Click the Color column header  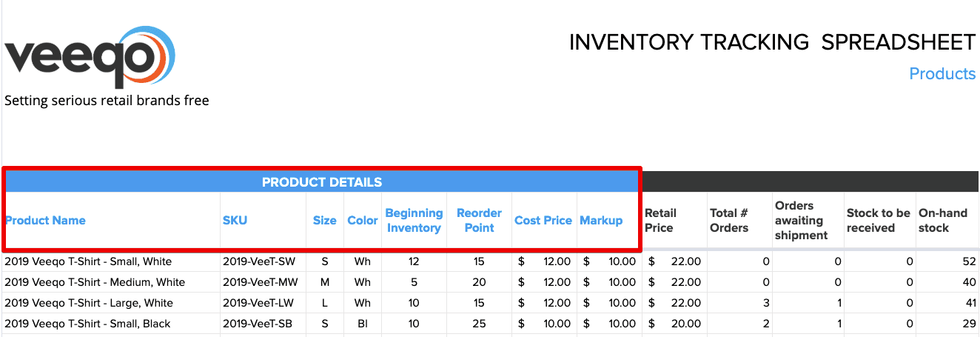pos(363,220)
